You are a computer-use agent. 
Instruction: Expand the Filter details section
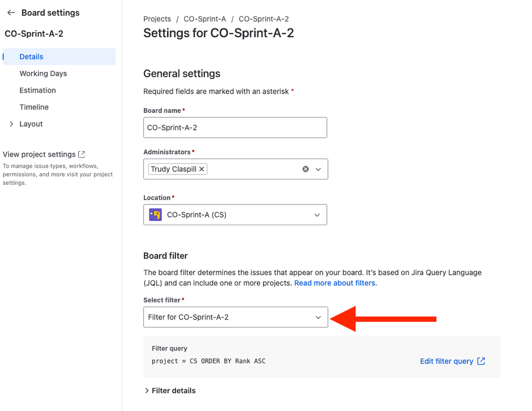(x=170, y=391)
